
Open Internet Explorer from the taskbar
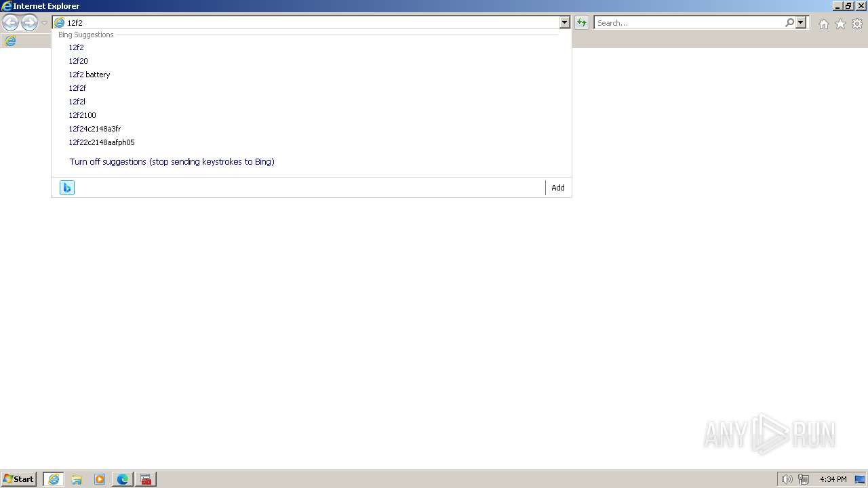(x=54, y=479)
